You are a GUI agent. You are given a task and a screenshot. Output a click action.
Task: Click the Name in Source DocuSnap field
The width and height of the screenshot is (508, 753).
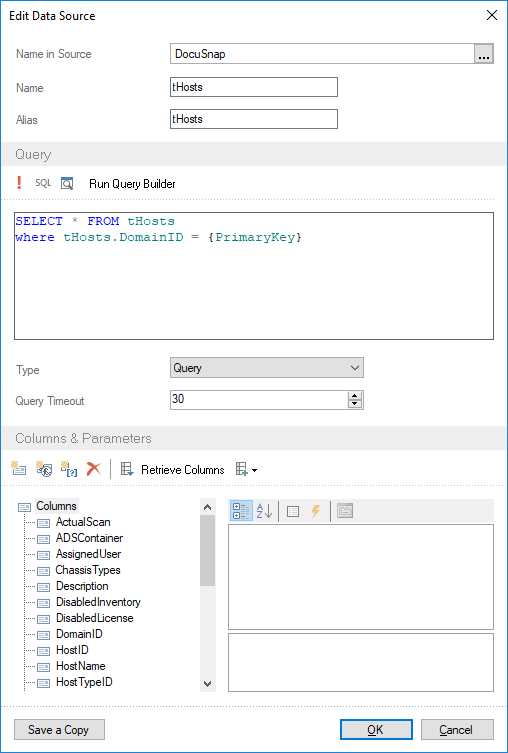tap(322, 54)
